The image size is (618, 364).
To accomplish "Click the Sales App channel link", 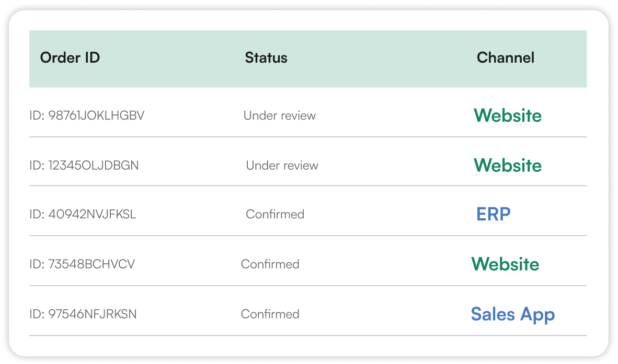I will click(x=512, y=314).
